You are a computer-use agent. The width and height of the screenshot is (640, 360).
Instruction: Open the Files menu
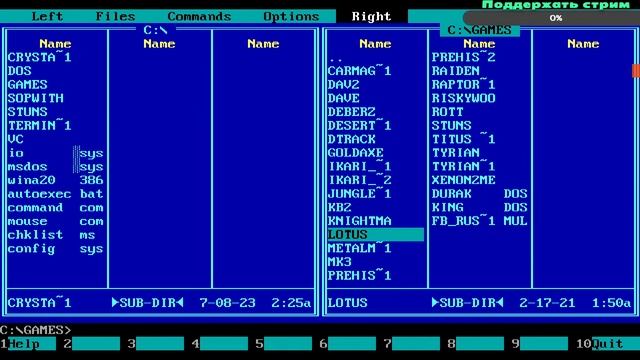pyautogui.click(x=115, y=16)
